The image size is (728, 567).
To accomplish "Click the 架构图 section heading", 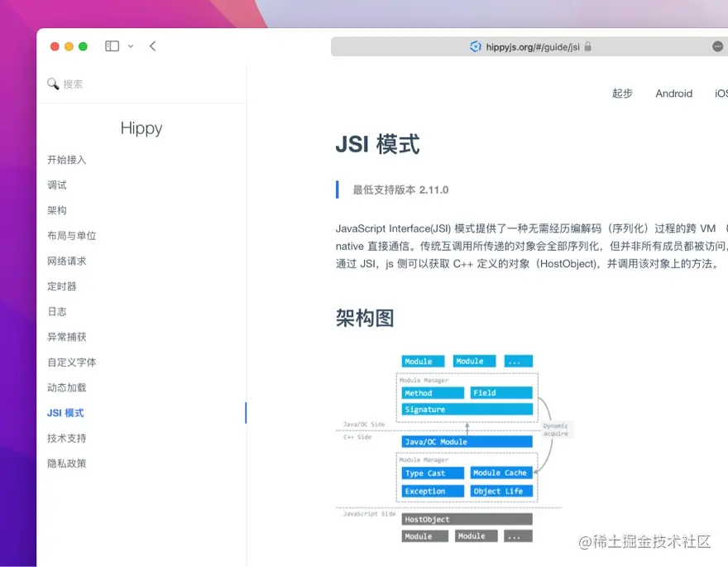I will 365,318.
